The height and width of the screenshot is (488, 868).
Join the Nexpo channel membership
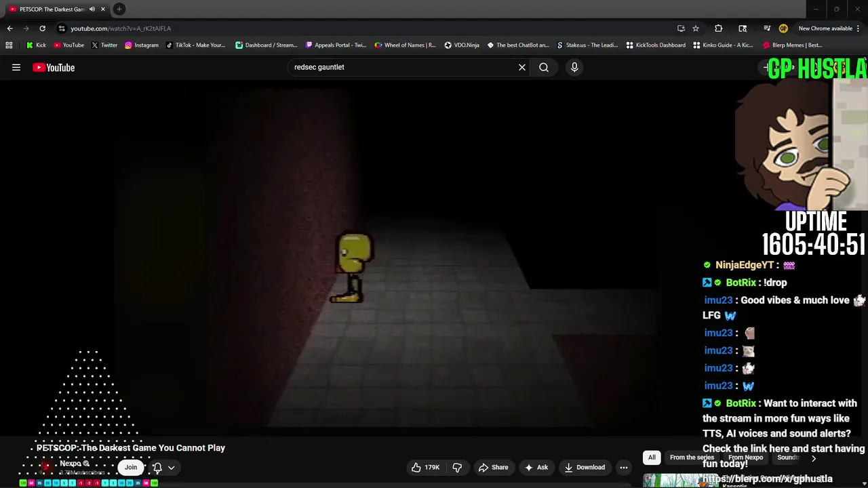pyautogui.click(x=131, y=467)
